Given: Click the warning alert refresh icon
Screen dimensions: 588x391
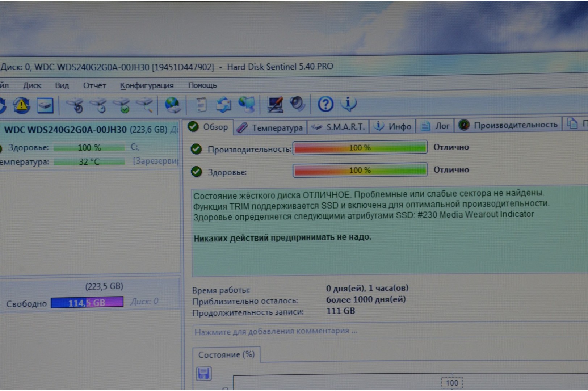Looking at the screenshot, I should [x=21, y=105].
